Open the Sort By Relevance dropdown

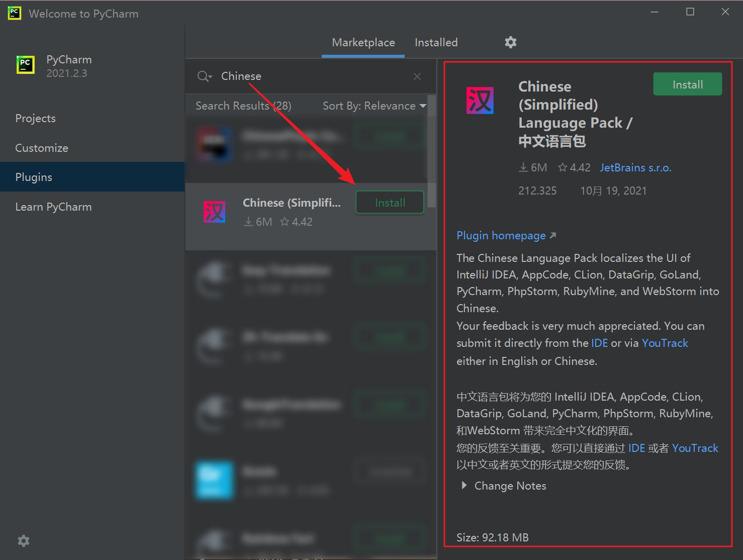pyautogui.click(x=374, y=106)
